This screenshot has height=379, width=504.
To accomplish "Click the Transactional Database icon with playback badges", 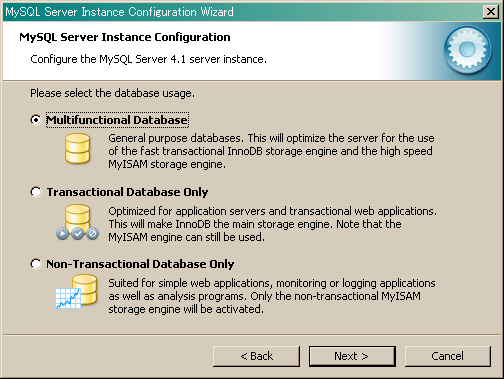I will coord(77,222).
